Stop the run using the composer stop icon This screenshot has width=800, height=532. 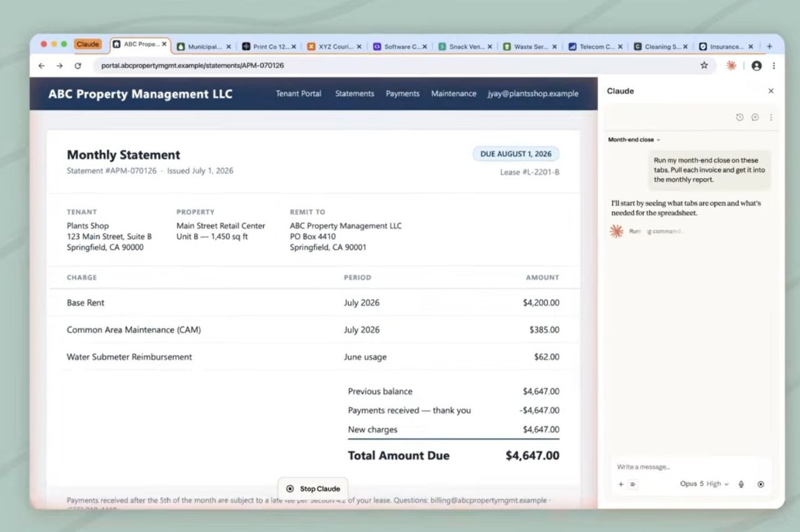pyautogui.click(x=761, y=484)
